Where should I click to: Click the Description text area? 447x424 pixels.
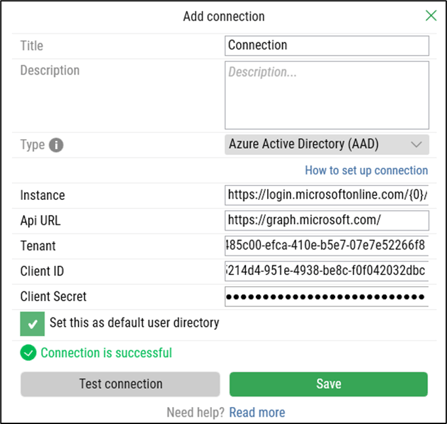pyautogui.click(x=327, y=95)
